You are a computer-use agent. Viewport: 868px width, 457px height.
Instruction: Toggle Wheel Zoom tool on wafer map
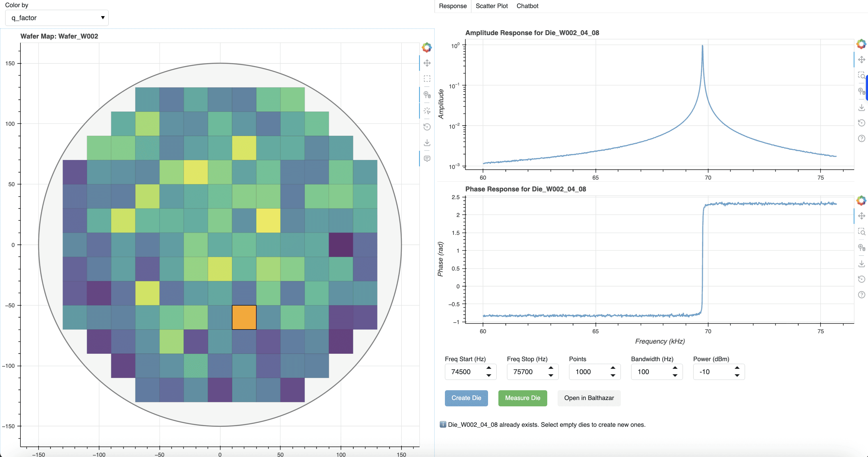(x=427, y=94)
